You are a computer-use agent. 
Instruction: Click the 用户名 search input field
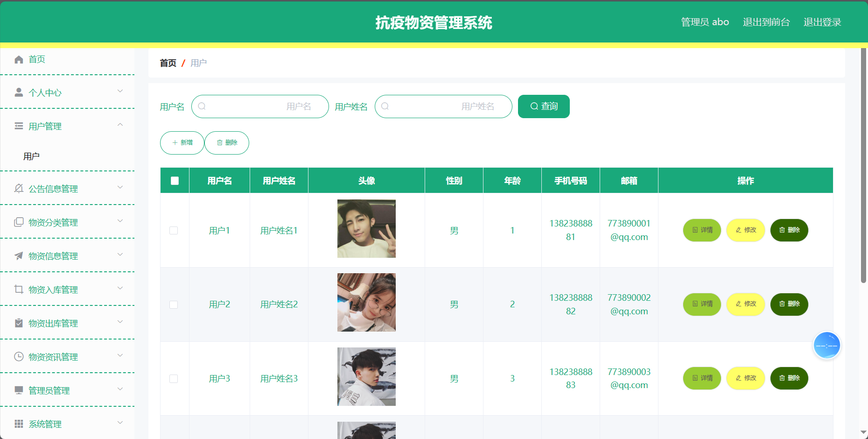(260, 106)
